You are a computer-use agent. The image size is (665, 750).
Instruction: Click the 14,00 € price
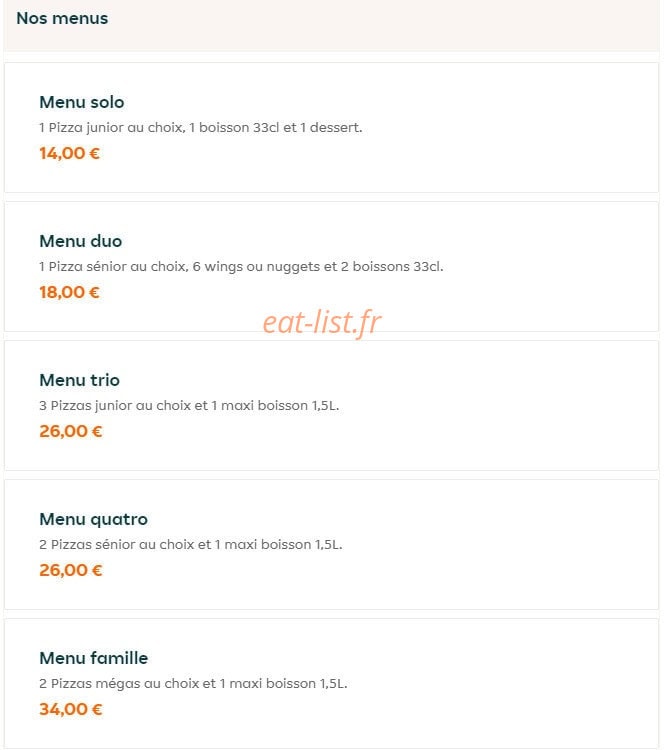coord(69,154)
